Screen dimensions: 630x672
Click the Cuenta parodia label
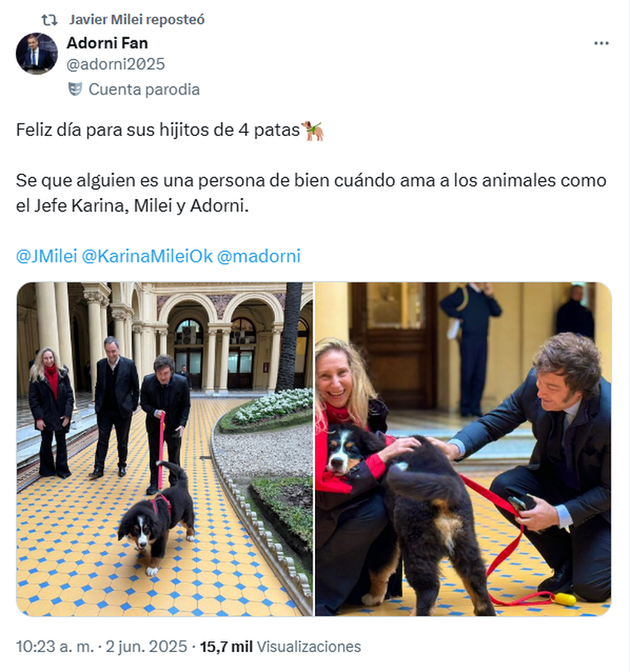144,89
